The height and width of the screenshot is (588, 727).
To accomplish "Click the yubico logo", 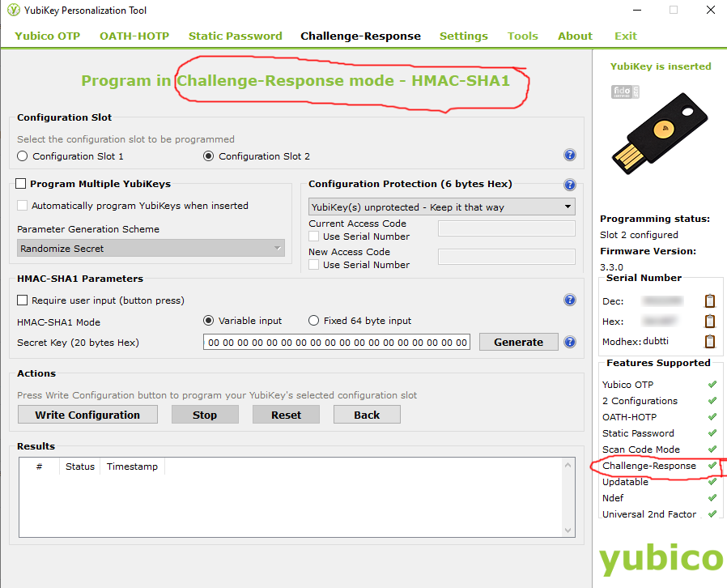I will pyautogui.click(x=661, y=559).
